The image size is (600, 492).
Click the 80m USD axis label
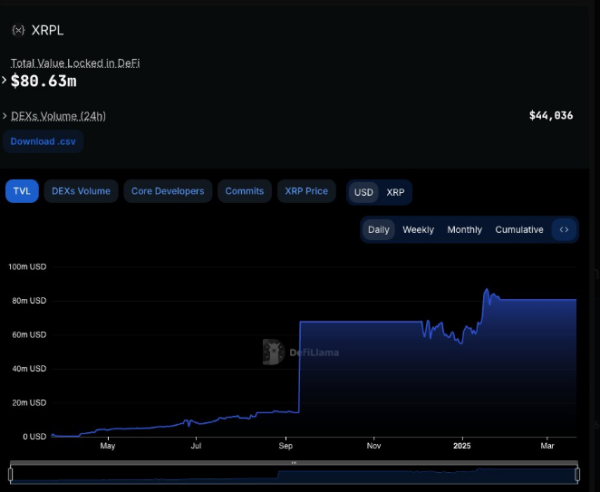tap(29, 301)
